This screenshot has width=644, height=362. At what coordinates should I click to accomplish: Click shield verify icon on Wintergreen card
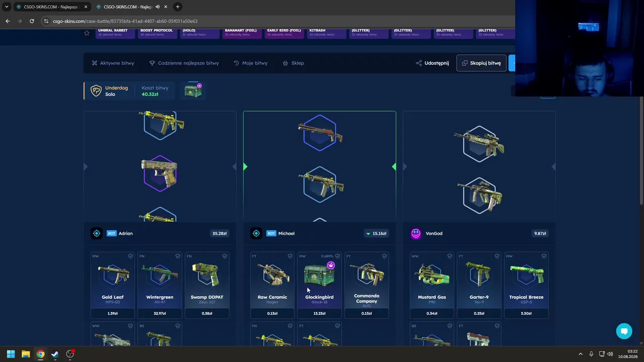[x=178, y=256]
